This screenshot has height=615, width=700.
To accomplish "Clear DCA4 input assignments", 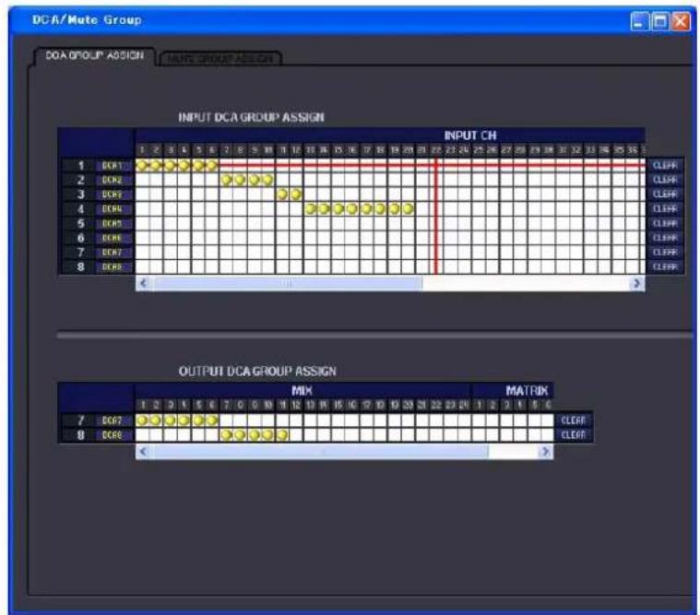I will pyautogui.click(x=665, y=209).
